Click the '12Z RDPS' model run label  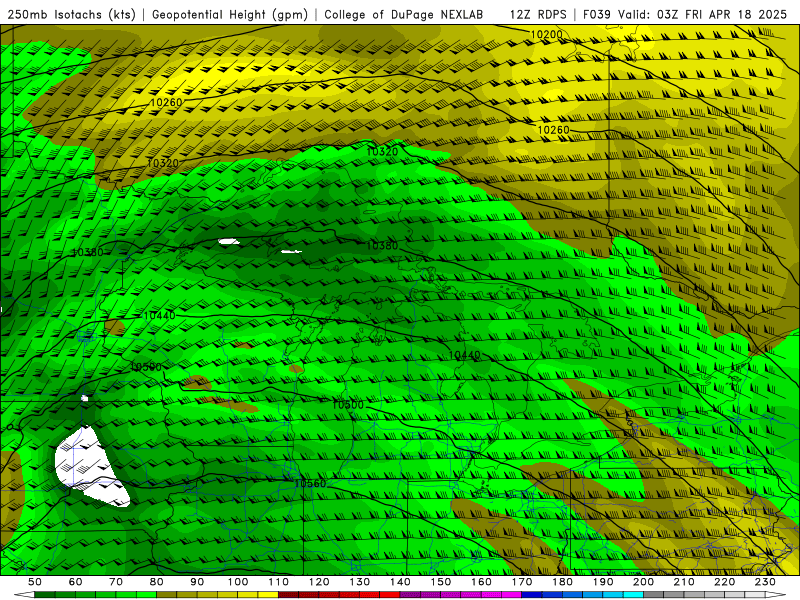[x=538, y=15]
